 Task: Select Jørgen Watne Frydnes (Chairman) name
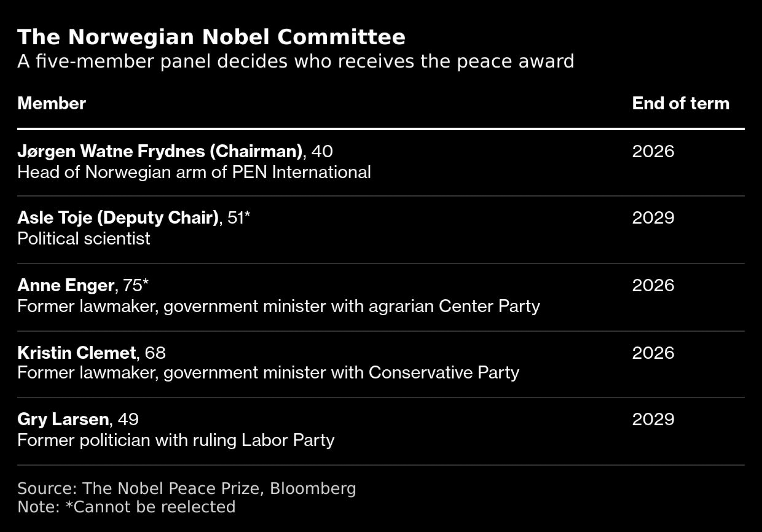pos(160,151)
